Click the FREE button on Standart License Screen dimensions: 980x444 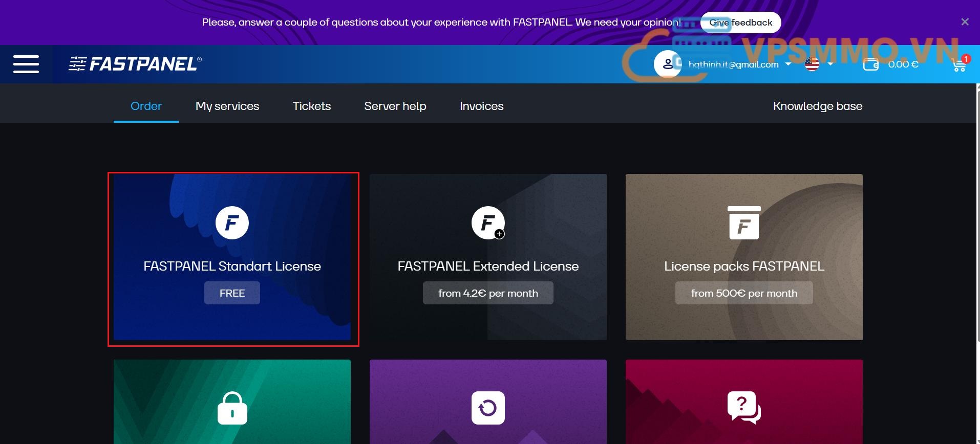[x=232, y=293]
